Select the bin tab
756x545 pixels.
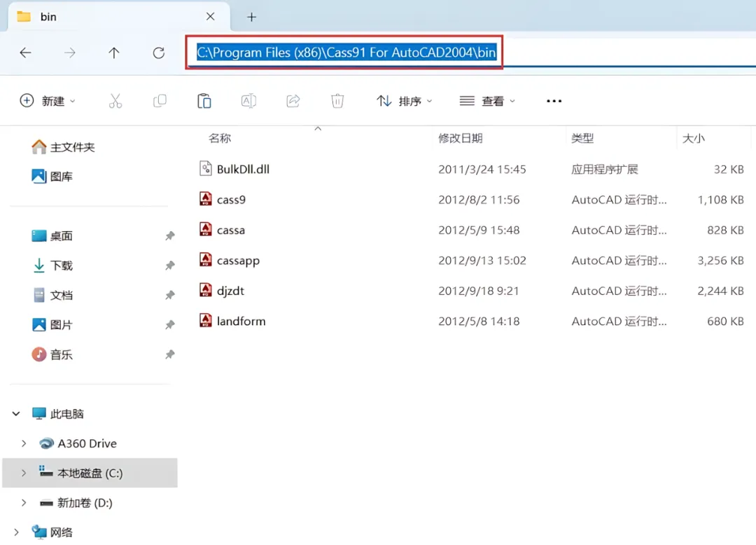(118, 17)
